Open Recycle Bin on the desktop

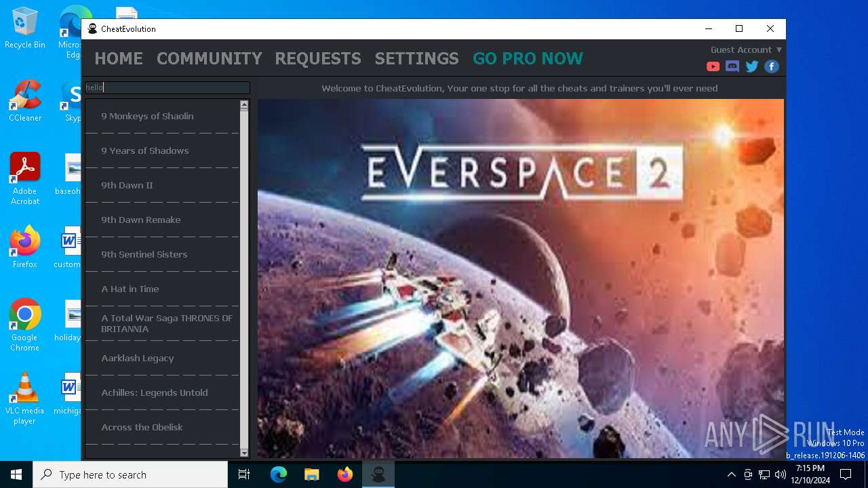[25, 28]
